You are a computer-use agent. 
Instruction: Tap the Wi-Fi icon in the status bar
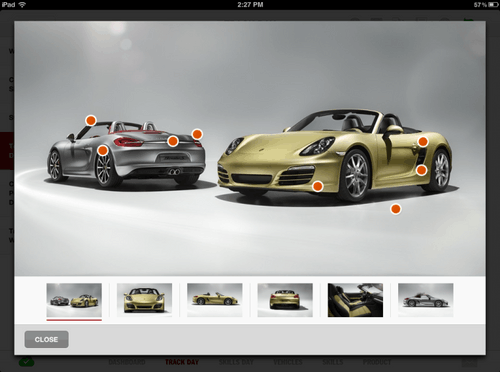(22, 5)
